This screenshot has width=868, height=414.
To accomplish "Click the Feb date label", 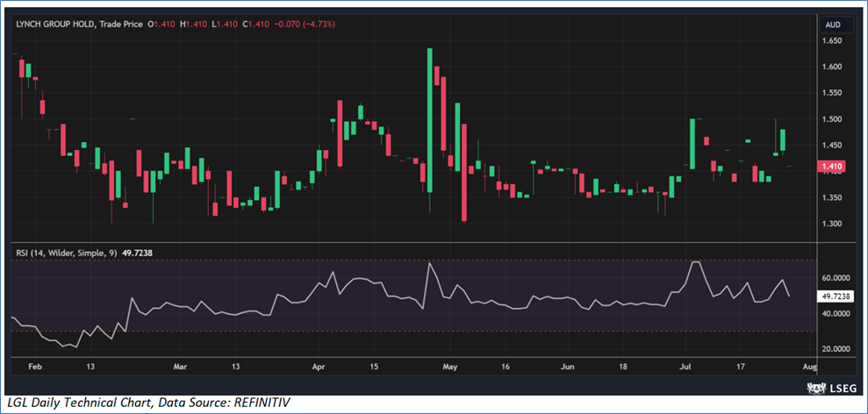I will click(35, 367).
